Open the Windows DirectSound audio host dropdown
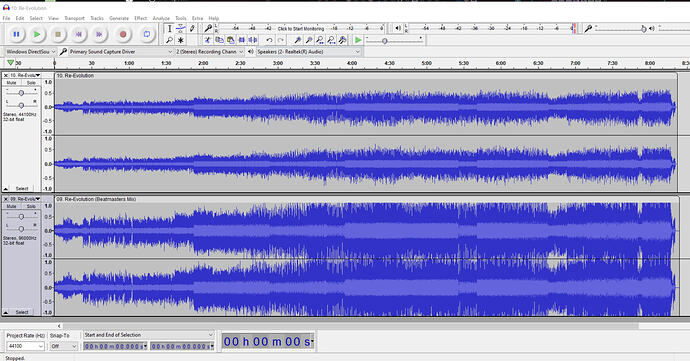690x361 pixels. [30, 52]
